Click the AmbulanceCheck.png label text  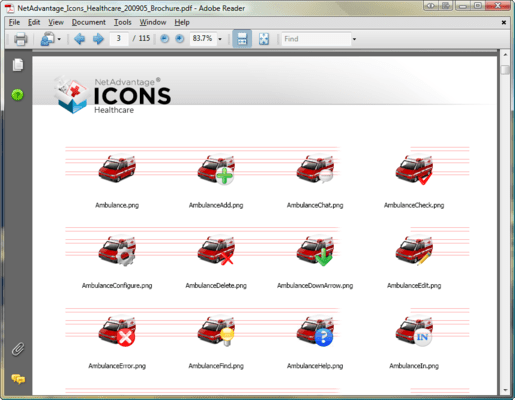[x=414, y=205]
